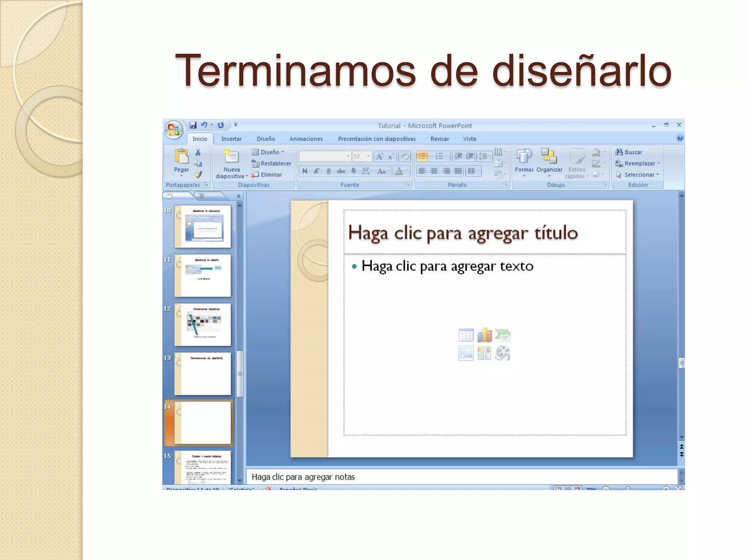Image resolution: width=747 pixels, height=560 pixels.
Task: Align paragraph text to the left
Action: 422,171
